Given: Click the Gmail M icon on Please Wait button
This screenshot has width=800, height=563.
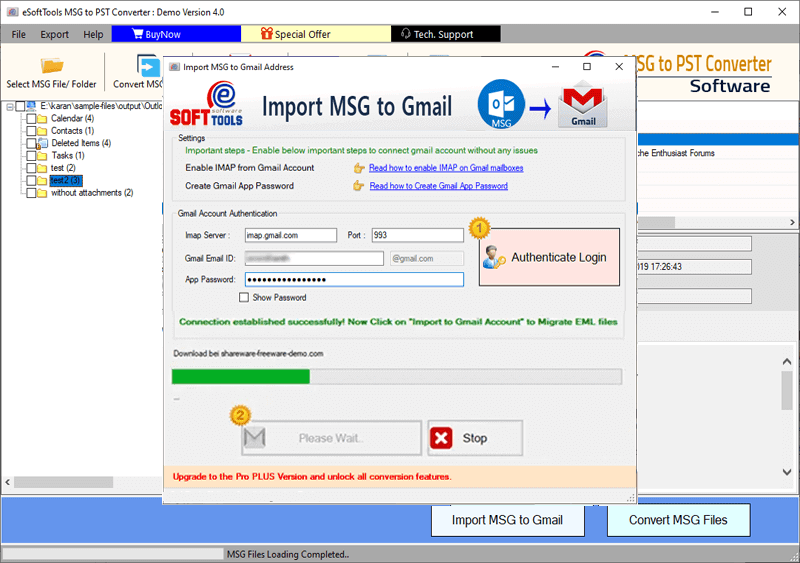Looking at the screenshot, I should pos(255,437).
